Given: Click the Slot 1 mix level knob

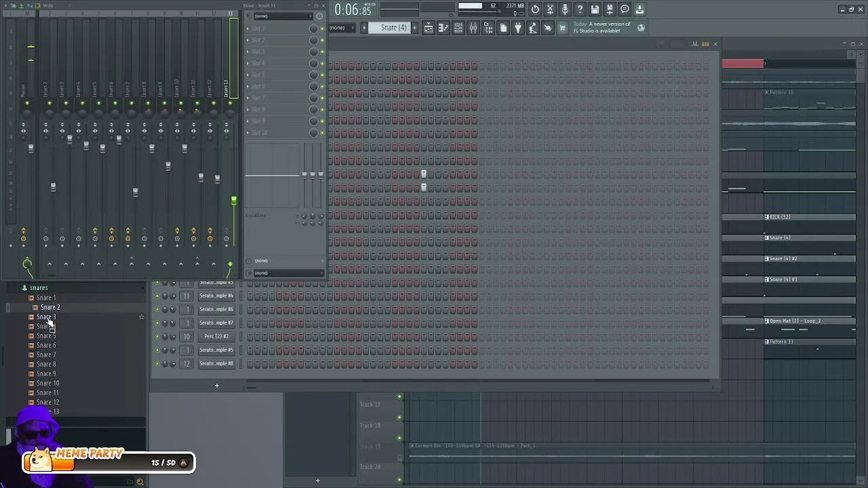Looking at the screenshot, I should click(x=313, y=28).
